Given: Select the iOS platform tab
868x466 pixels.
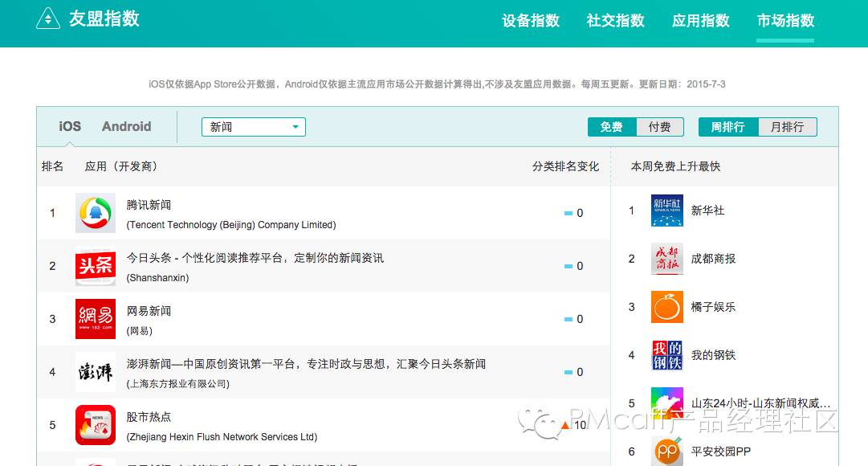Looking at the screenshot, I should point(70,126).
